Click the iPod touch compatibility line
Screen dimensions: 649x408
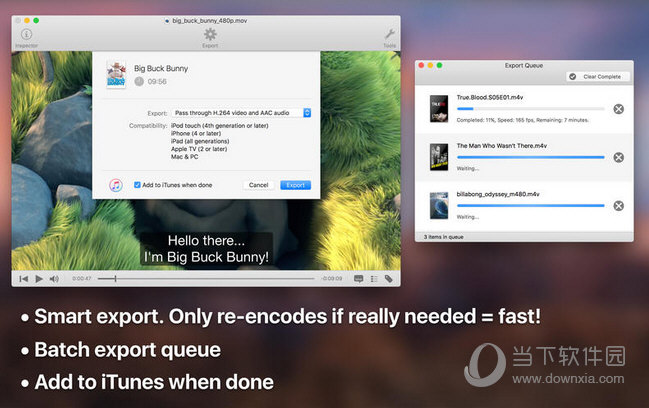pos(219,125)
